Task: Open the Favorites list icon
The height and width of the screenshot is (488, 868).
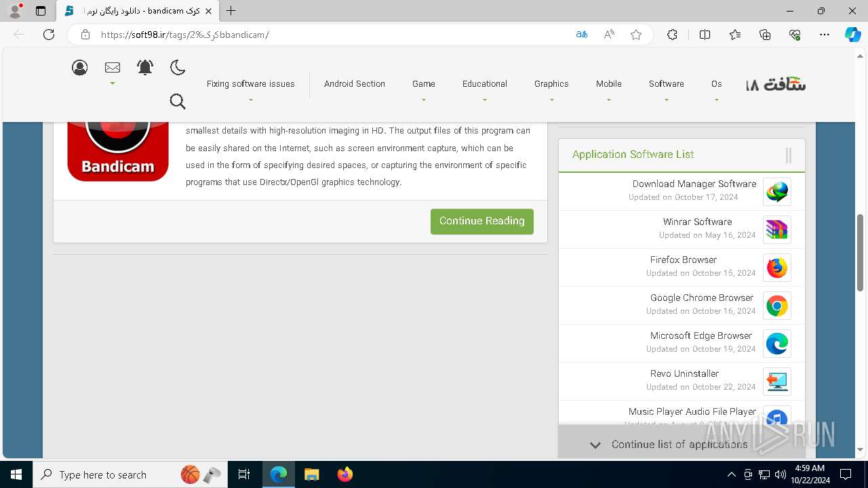Action: [735, 35]
